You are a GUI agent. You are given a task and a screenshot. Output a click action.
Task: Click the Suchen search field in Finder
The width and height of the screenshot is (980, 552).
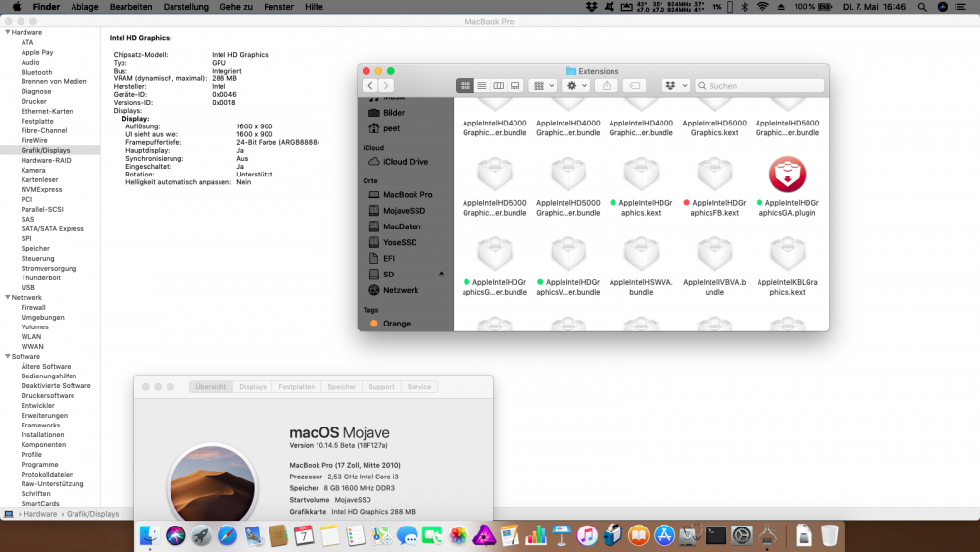[x=759, y=85]
